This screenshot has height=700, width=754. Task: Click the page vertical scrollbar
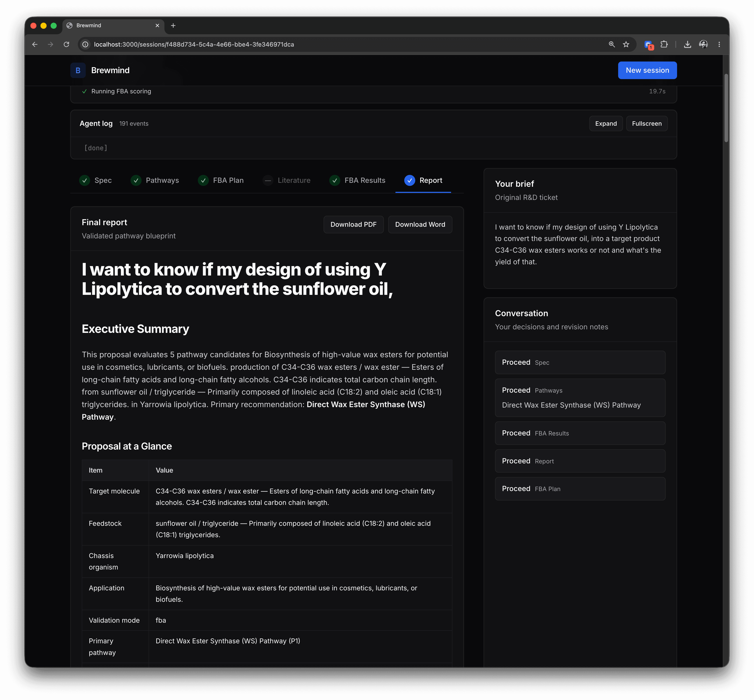pyautogui.click(x=726, y=108)
